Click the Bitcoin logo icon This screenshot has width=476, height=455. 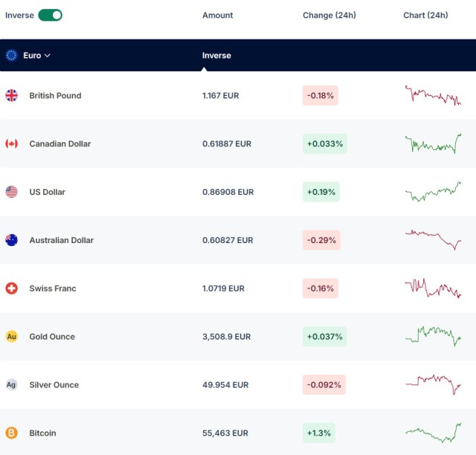[x=12, y=433]
